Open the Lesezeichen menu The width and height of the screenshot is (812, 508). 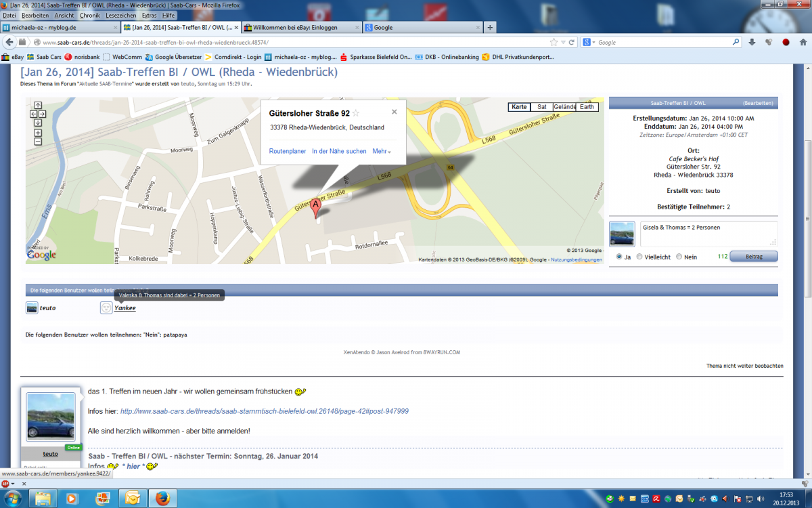click(x=120, y=15)
